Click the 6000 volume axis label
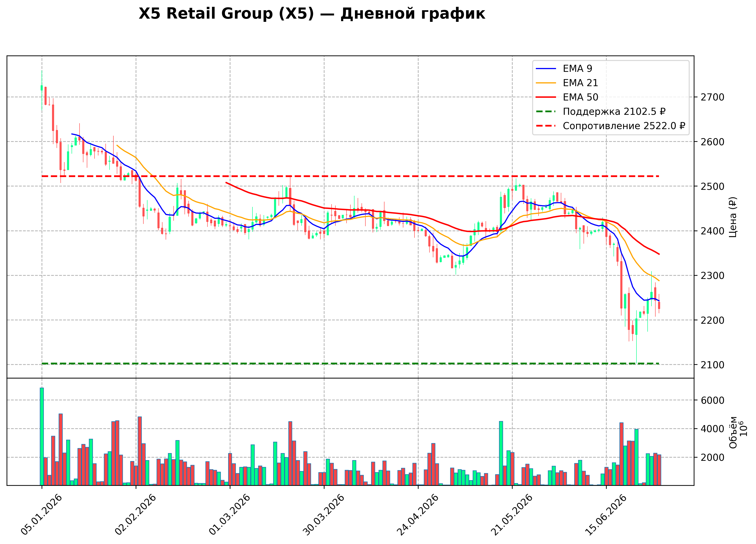 point(712,401)
